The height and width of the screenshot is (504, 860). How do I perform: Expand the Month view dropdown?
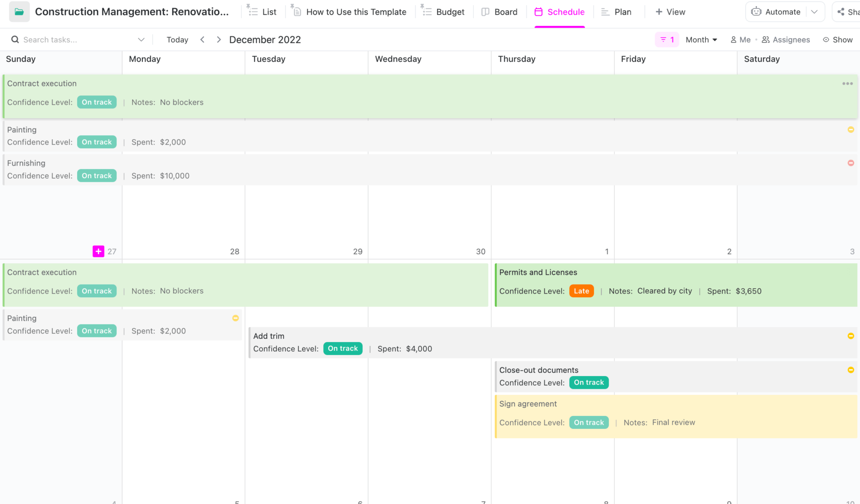click(x=701, y=39)
